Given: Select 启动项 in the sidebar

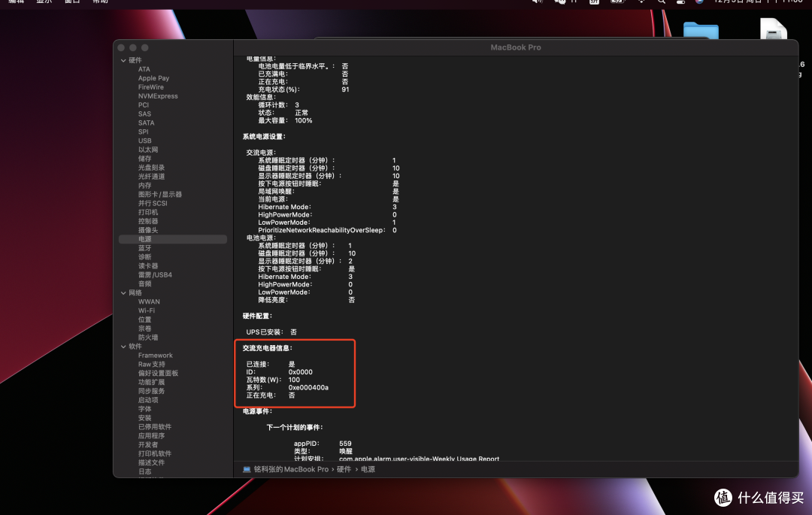Looking at the screenshot, I should point(148,400).
